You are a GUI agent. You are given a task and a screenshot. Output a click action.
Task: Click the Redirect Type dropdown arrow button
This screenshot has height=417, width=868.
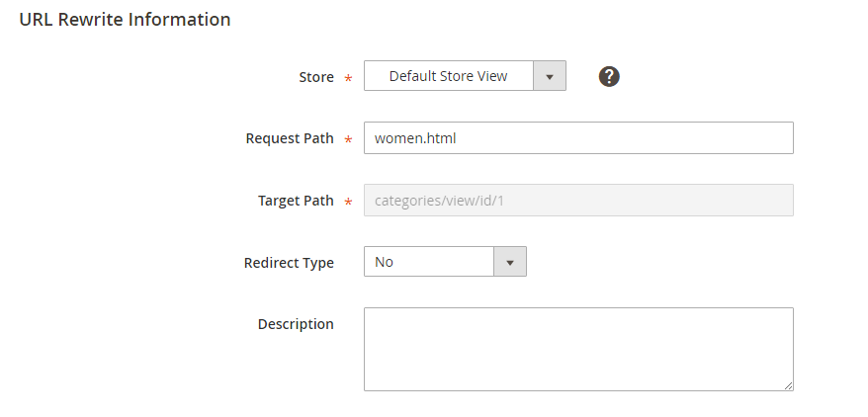(510, 262)
